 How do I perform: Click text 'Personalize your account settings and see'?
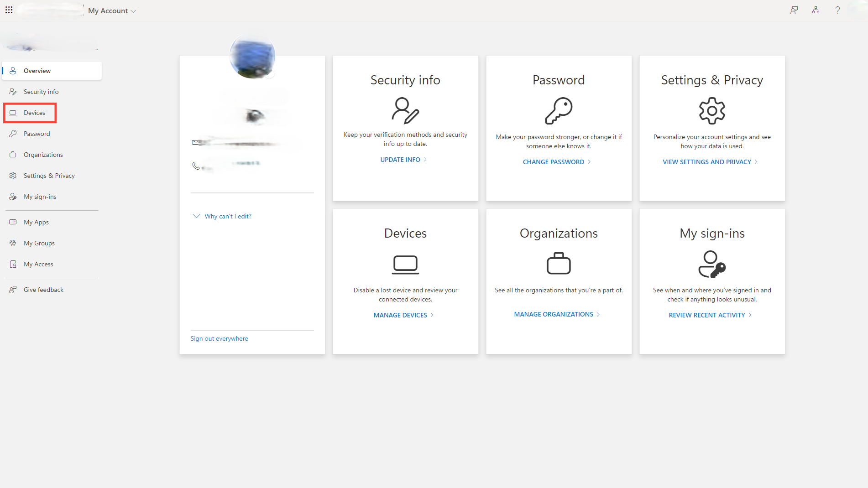pyautogui.click(x=712, y=137)
